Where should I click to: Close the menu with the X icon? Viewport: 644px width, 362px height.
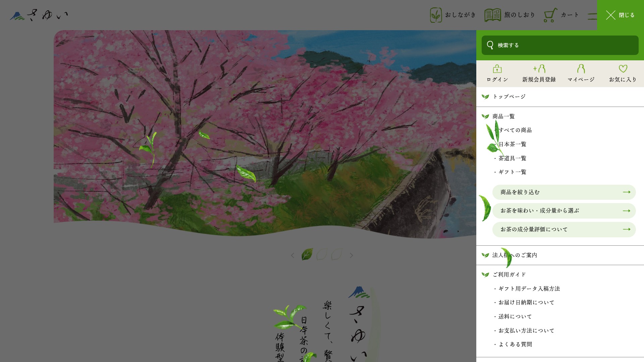(611, 15)
